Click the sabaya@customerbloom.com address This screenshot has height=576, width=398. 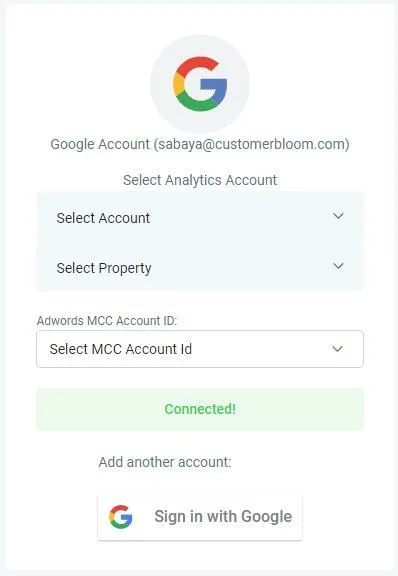pyautogui.click(x=251, y=144)
